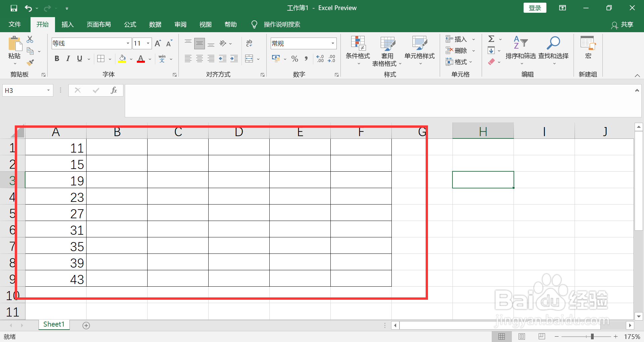This screenshot has height=342, width=644.
Task: Click the Insert Function fx icon
Action: (x=114, y=90)
